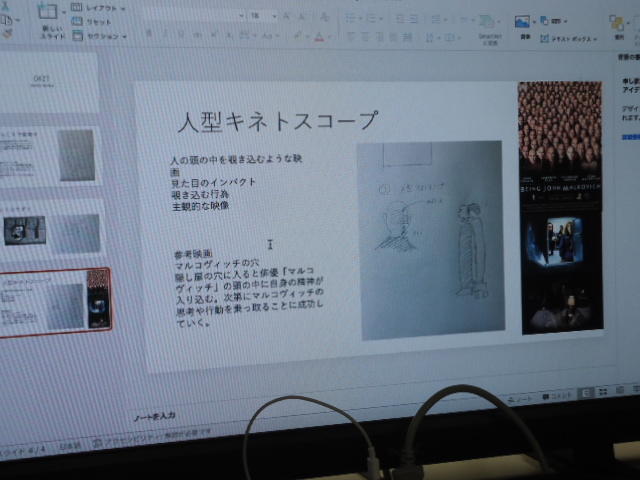Click the Numbering list icon
This screenshot has height=480, width=640.
click(x=371, y=18)
